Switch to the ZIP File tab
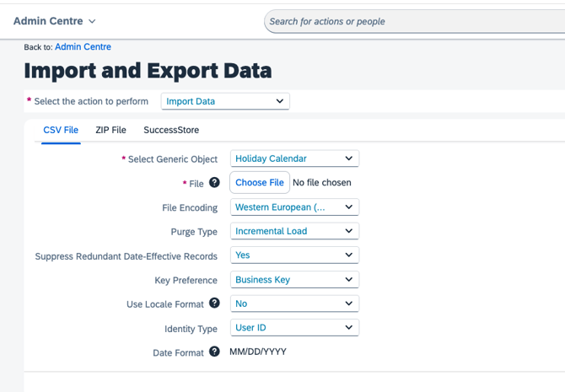Image resolution: width=565 pixels, height=392 pixels. [110, 130]
